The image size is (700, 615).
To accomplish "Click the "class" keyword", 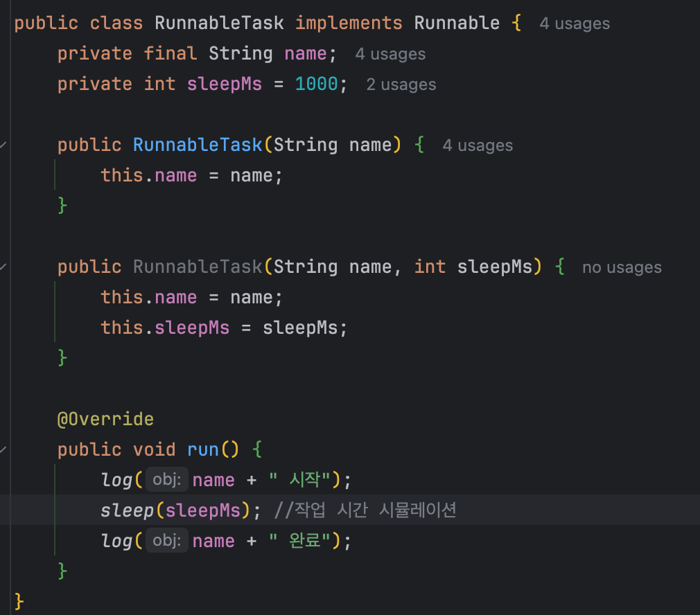I will 116,23.
